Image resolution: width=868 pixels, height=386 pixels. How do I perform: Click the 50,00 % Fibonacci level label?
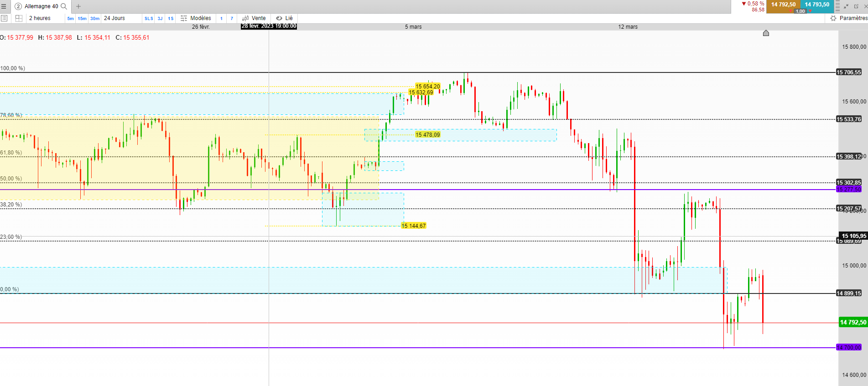[x=11, y=179]
